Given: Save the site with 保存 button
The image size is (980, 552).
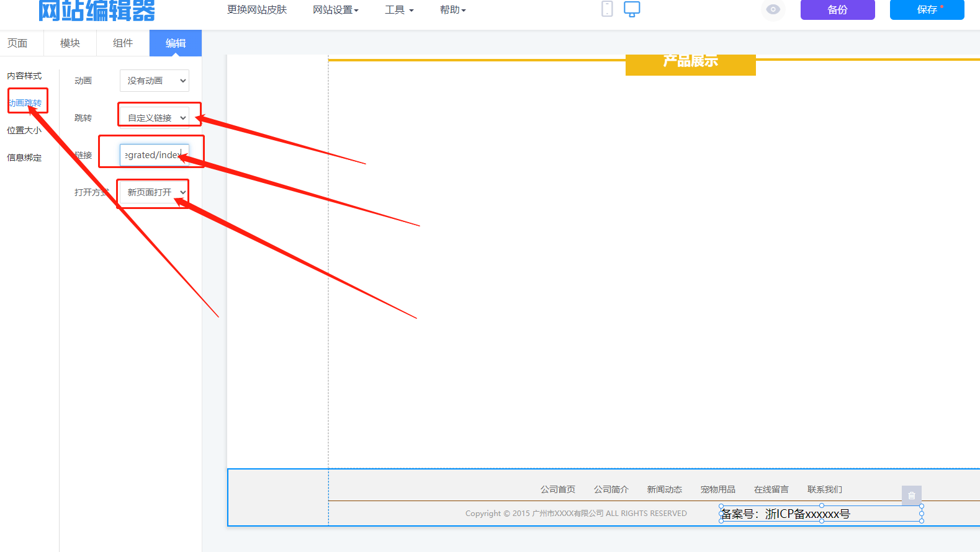Looking at the screenshot, I should (927, 9).
